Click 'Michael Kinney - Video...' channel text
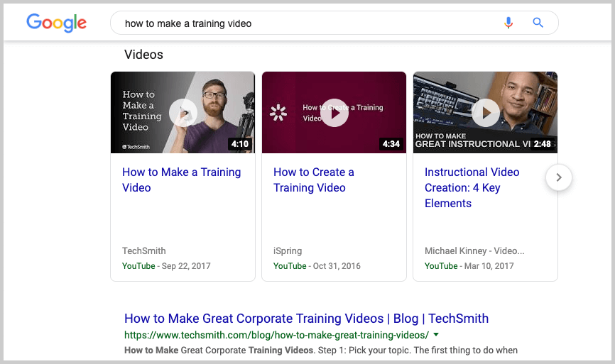The width and height of the screenshot is (615, 364). 474,250
